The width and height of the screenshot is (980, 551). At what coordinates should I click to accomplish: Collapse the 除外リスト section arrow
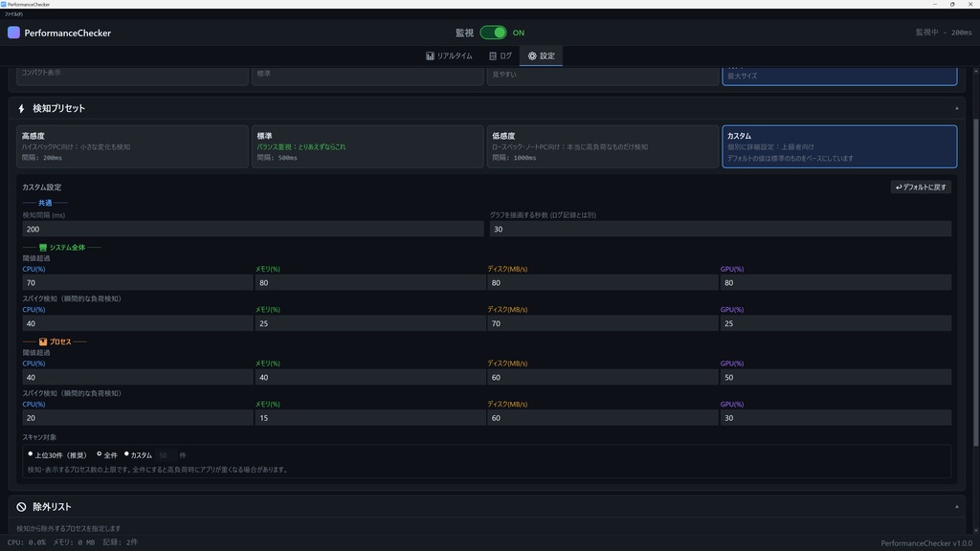click(x=956, y=507)
